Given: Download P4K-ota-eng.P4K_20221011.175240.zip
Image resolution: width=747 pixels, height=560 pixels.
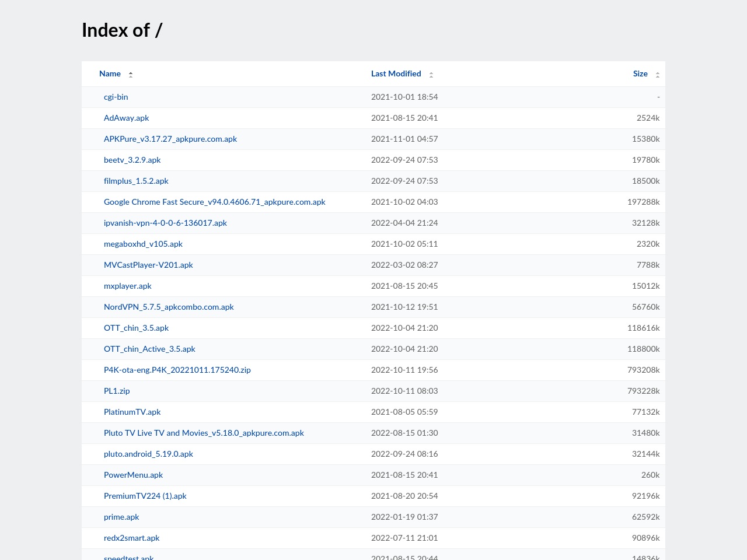Looking at the screenshot, I should click(177, 370).
